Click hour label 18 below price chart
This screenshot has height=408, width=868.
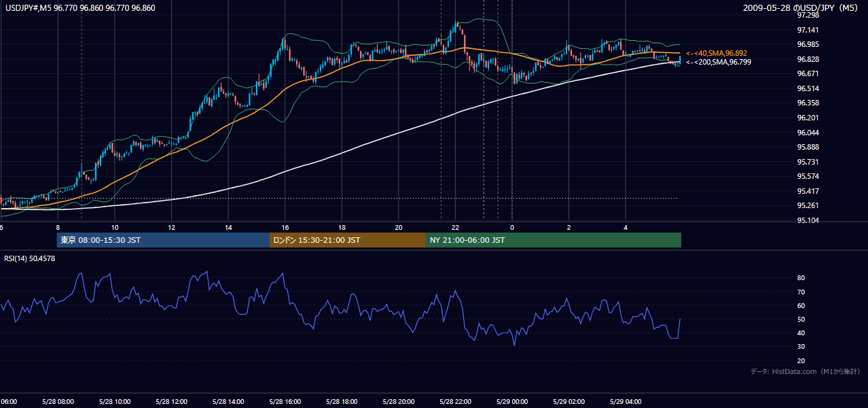342,227
